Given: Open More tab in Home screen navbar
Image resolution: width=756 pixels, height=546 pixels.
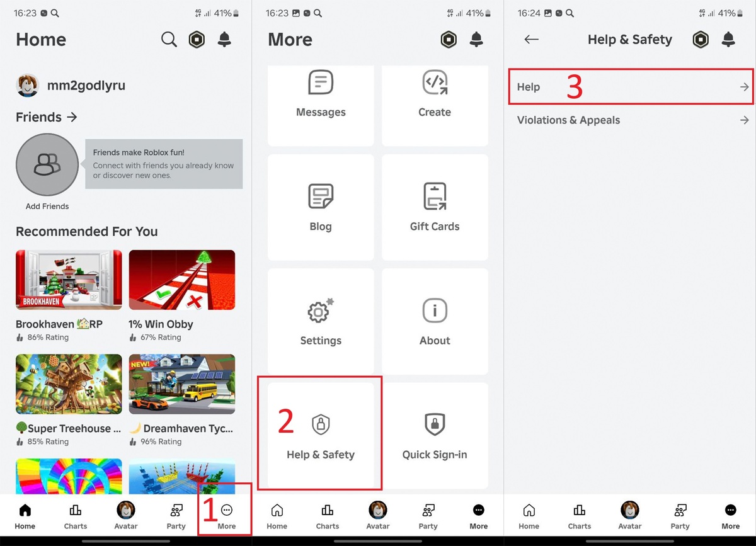Looking at the screenshot, I should (227, 516).
